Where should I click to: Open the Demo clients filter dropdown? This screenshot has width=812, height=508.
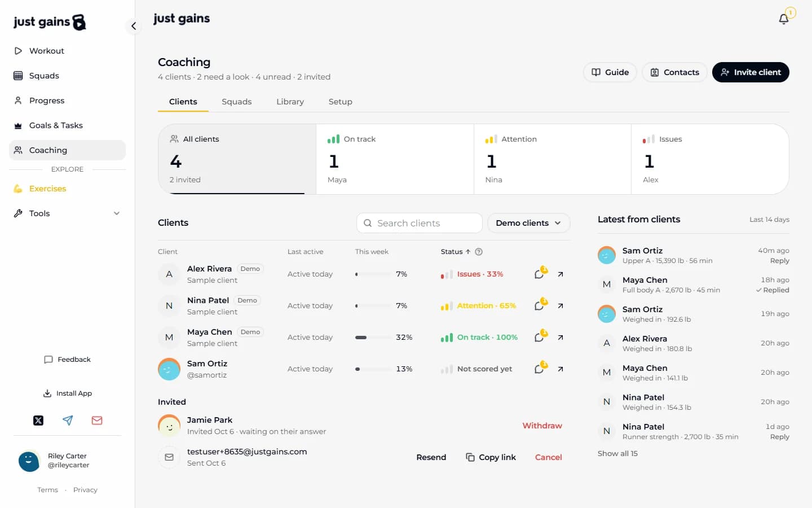[528, 223]
